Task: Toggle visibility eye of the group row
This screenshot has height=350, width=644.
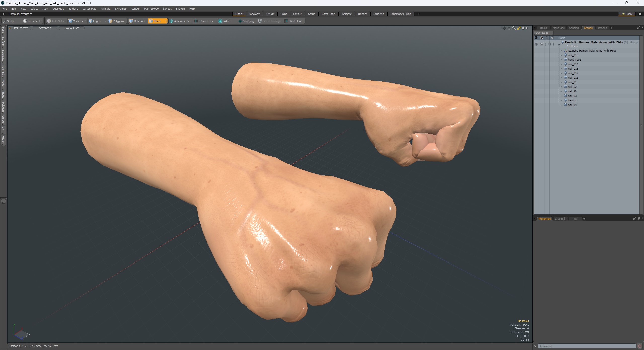Action: point(536,44)
